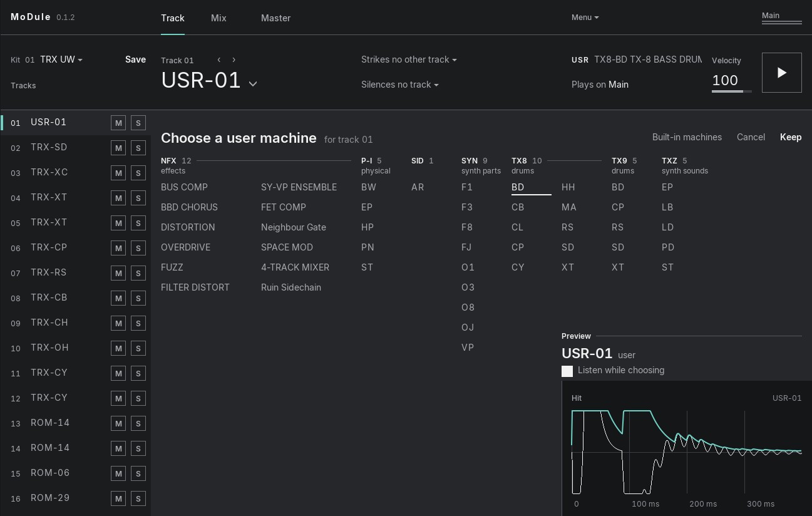Choose the Ruin Sidechain machine
Screen dimensions: 812x516
click(x=291, y=287)
